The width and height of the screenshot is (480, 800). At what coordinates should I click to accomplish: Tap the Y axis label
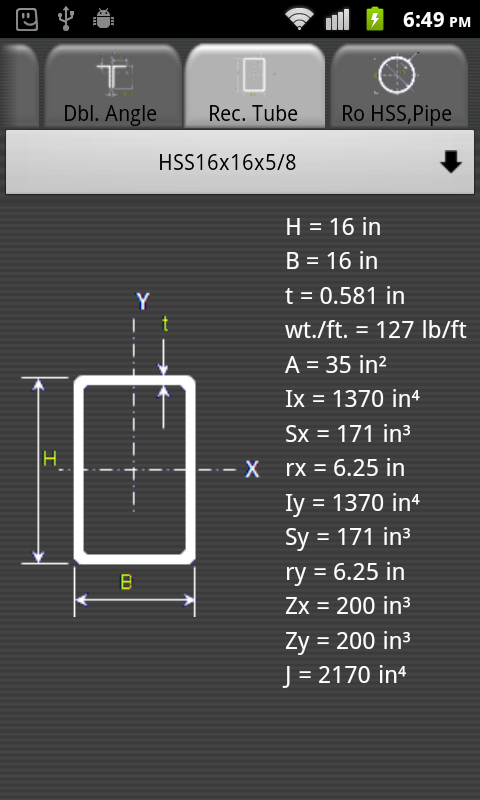(142, 302)
